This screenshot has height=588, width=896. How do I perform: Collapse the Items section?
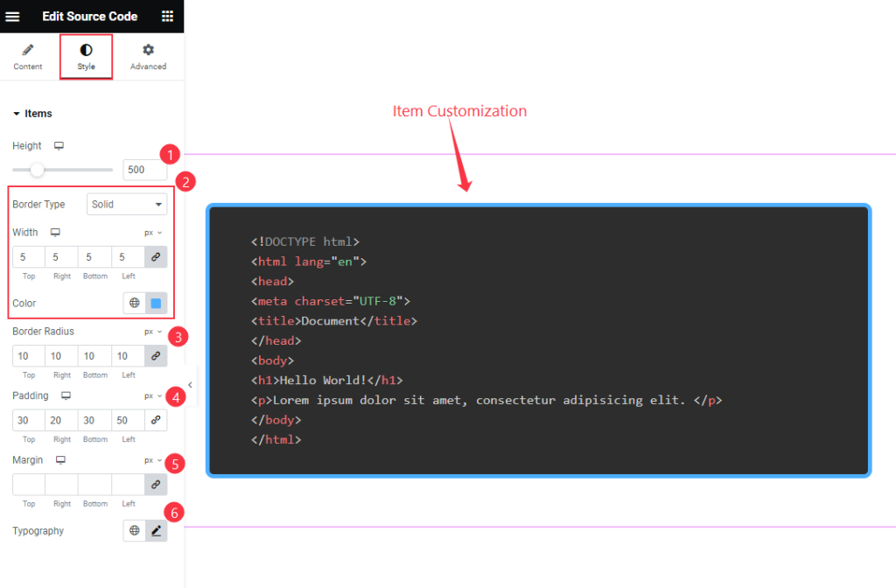tap(32, 114)
